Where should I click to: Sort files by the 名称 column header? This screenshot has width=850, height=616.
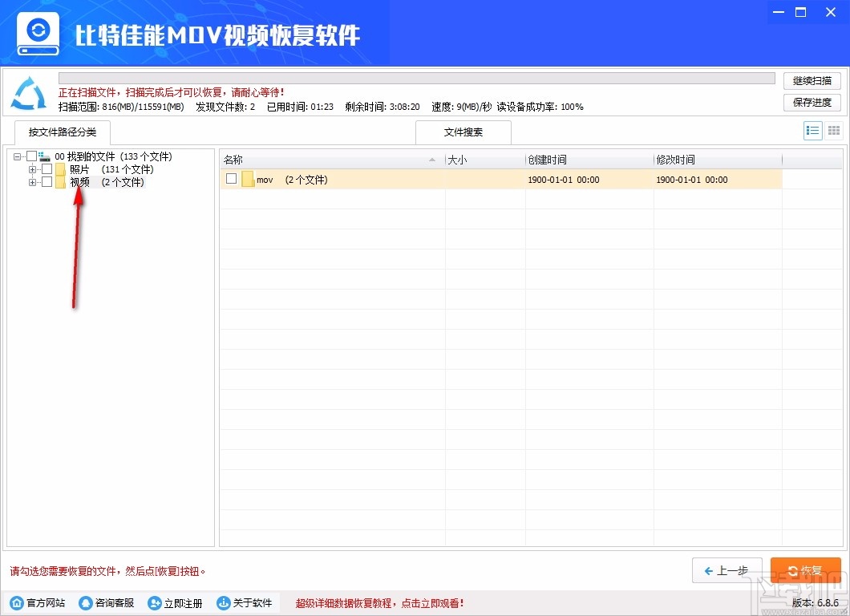click(233, 159)
